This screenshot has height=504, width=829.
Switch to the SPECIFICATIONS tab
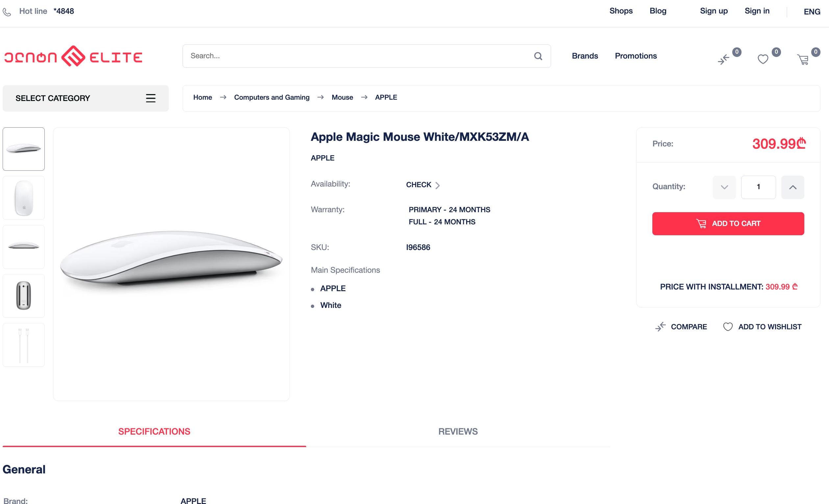point(154,432)
